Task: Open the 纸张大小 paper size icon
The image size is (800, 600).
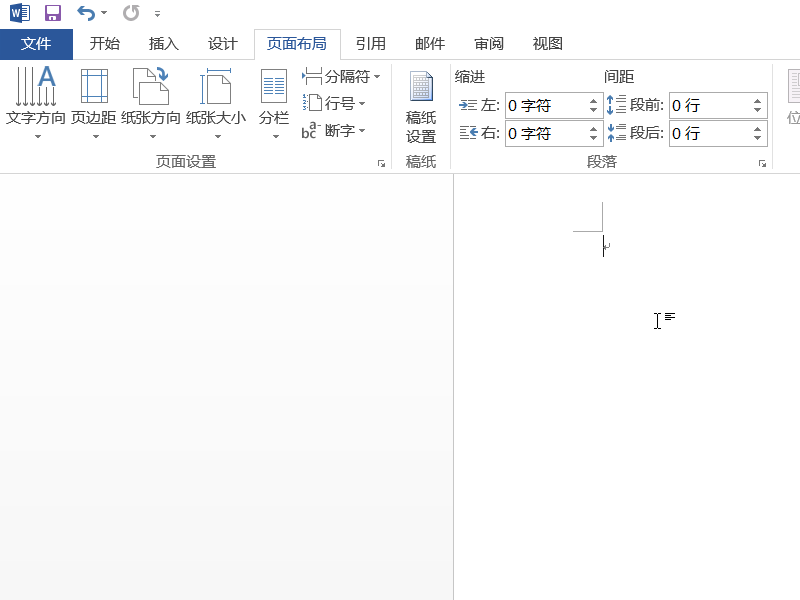Action: click(216, 86)
